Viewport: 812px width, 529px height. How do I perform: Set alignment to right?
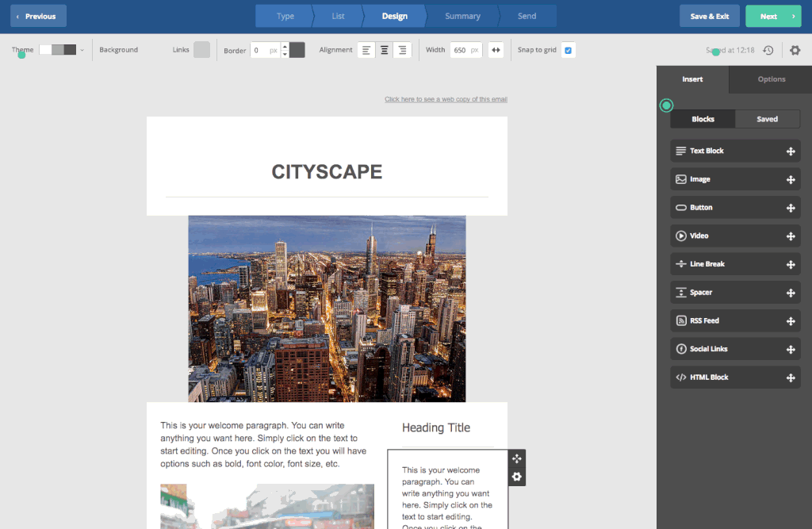pos(403,50)
